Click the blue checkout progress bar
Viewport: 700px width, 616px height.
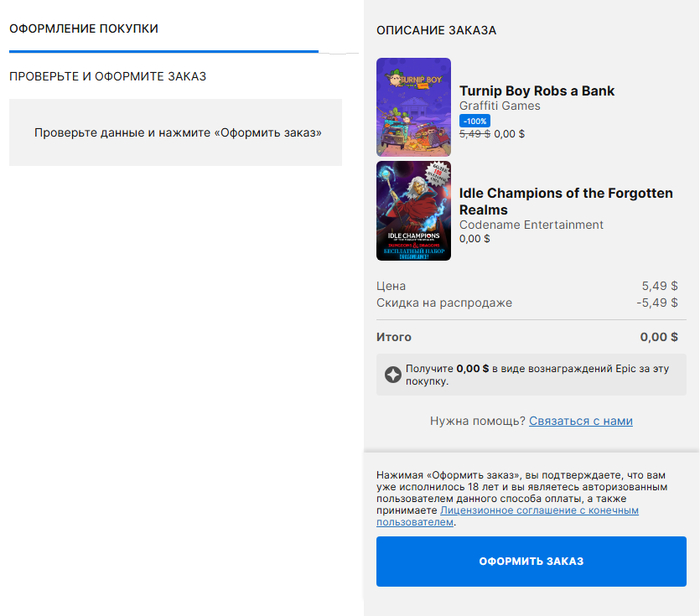163,50
